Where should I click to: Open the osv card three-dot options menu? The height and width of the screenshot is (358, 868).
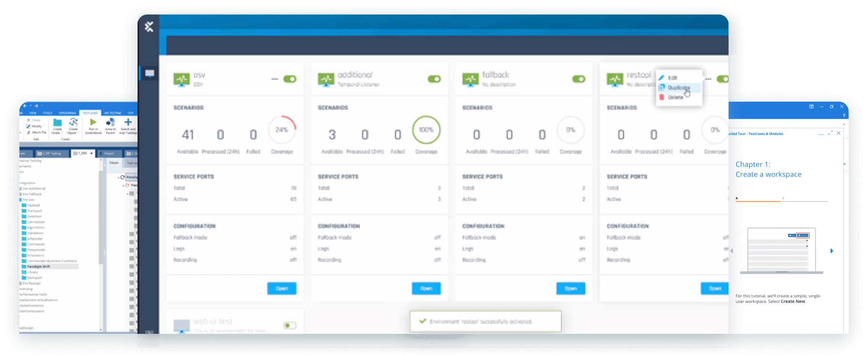coord(274,79)
